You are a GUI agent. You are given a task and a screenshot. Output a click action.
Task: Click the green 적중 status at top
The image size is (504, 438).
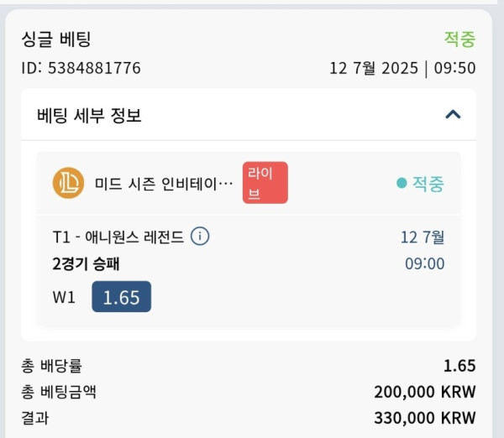[459, 39]
